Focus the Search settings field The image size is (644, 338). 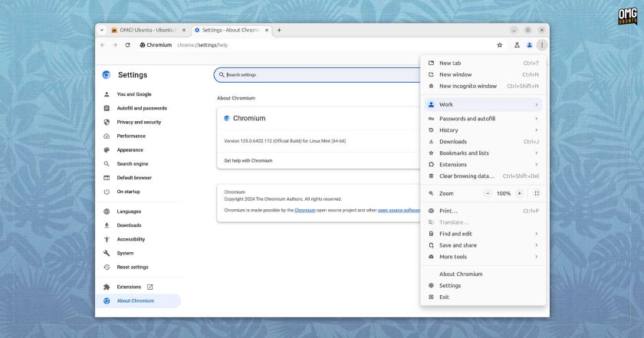click(x=317, y=75)
